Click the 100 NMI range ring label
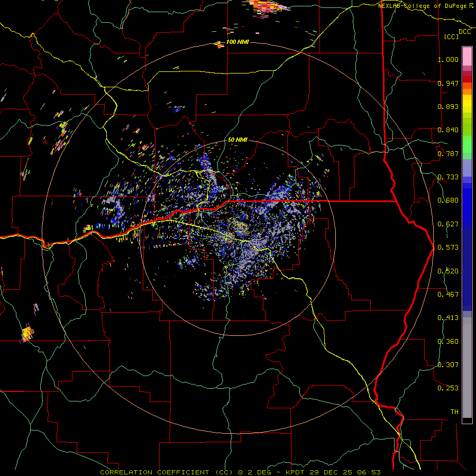The height and width of the screenshot is (476, 476). [x=237, y=42]
